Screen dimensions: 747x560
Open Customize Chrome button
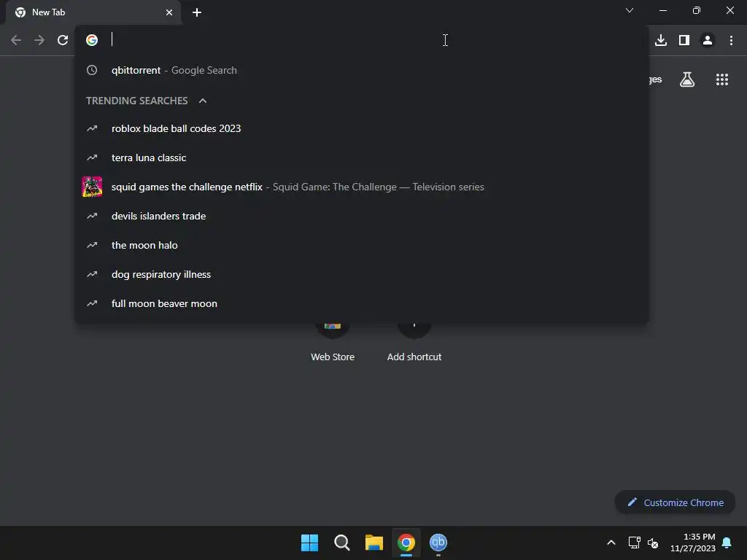point(675,502)
